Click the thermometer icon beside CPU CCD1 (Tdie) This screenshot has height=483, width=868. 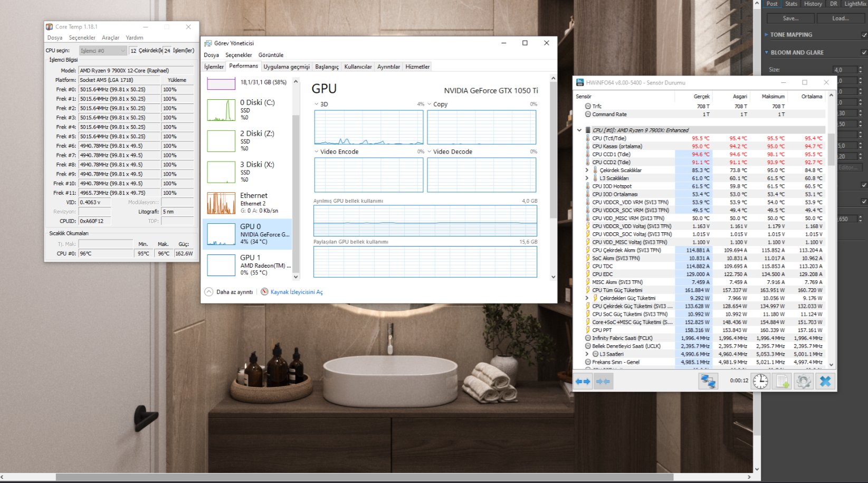(587, 155)
